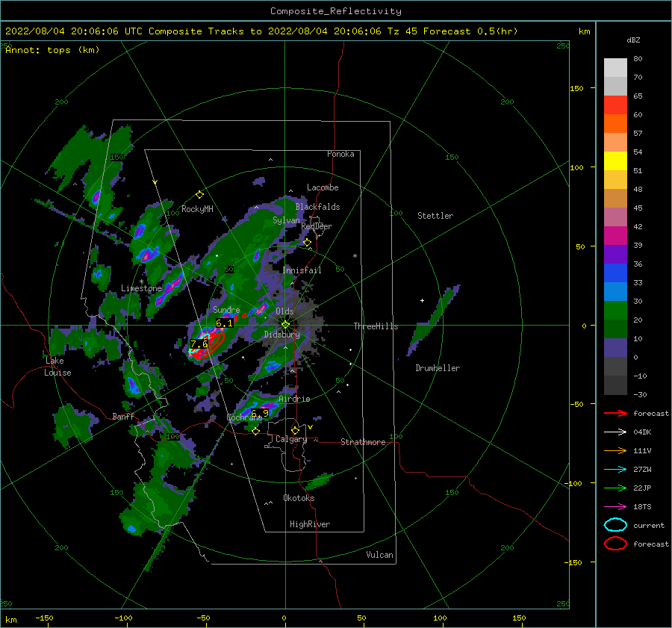Click the yellow diamond marker below Cochrane
The width and height of the screenshot is (672, 628).
click(255, 431)
